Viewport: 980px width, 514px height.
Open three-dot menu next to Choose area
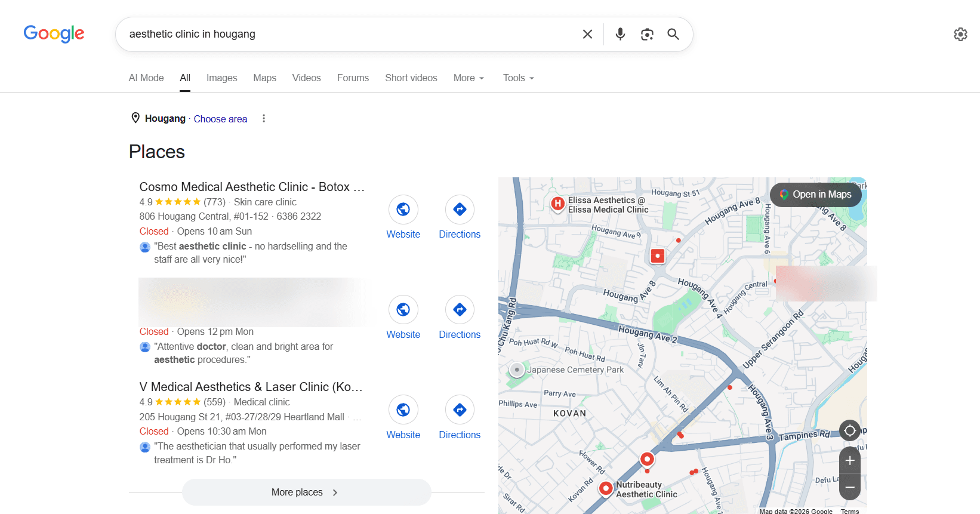[264, 118]
